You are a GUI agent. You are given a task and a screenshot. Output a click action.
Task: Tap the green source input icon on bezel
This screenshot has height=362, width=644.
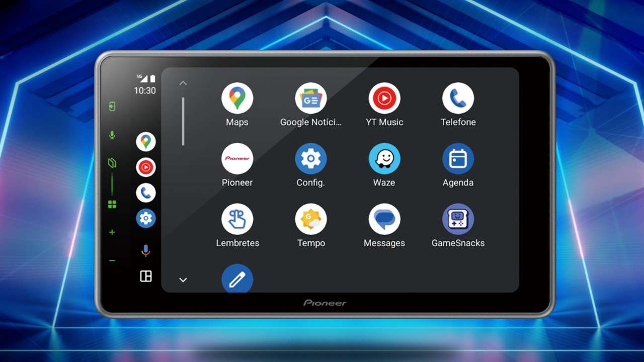tap(112, 107)
